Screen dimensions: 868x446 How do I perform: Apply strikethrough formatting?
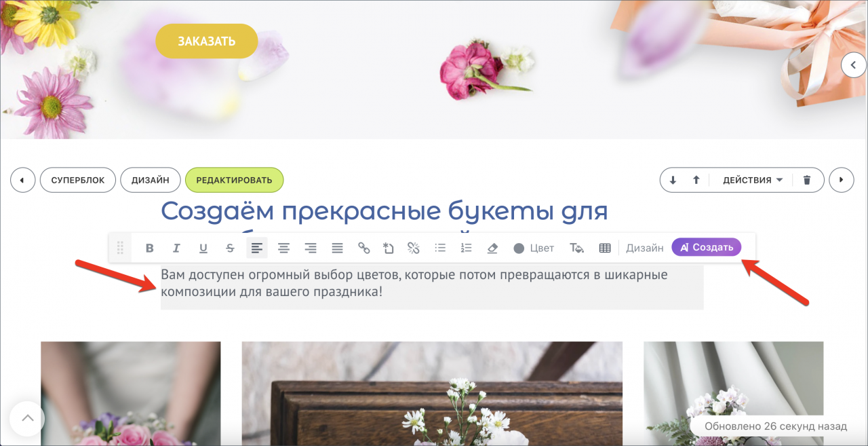230,248
